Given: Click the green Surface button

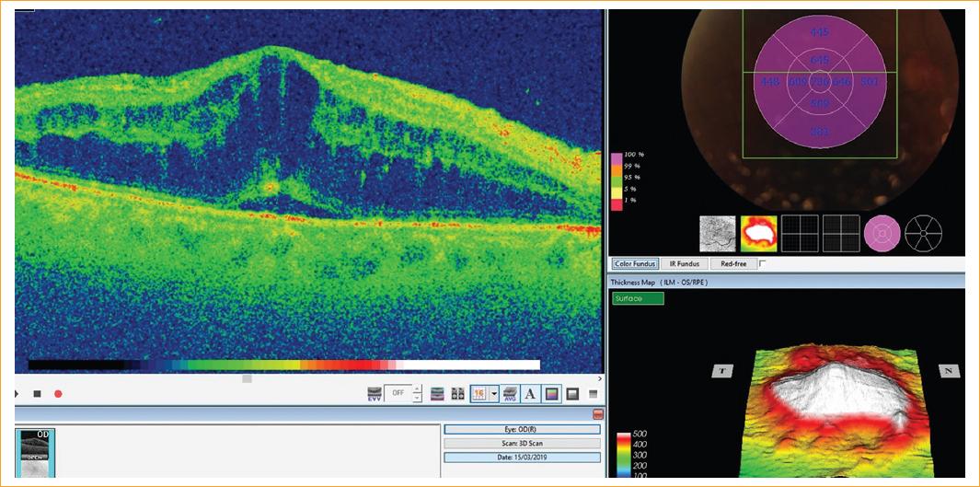Looking at the screenshot, I should pyautogui.click(x=638, y=298).
